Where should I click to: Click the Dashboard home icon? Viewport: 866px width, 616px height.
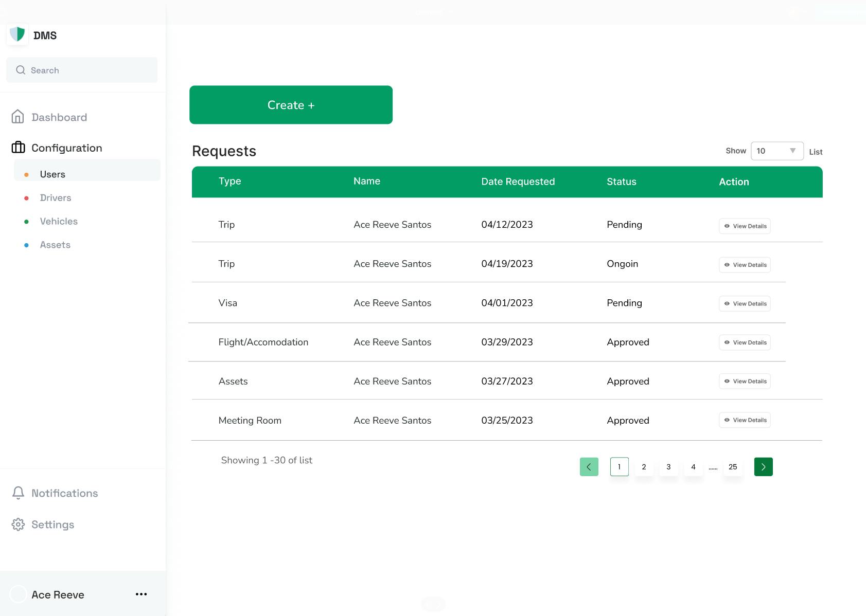(18, 117)
